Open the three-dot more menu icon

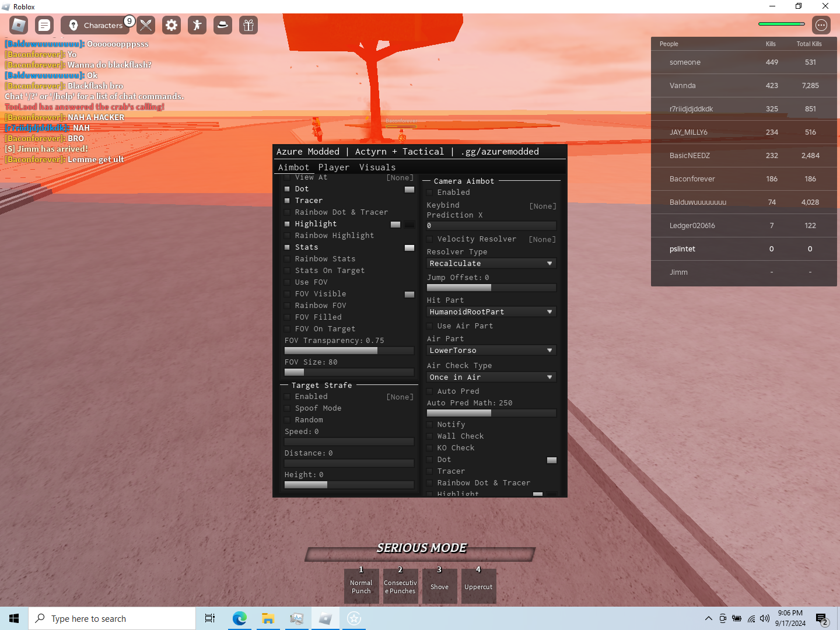pos(821,25)
